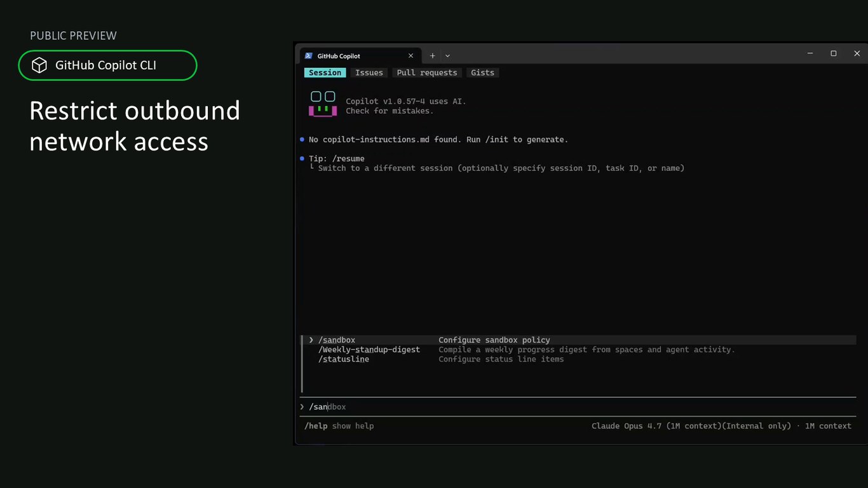Open a new terminal tab with plus
Screen dimensions: 868x488
(433, 56)
